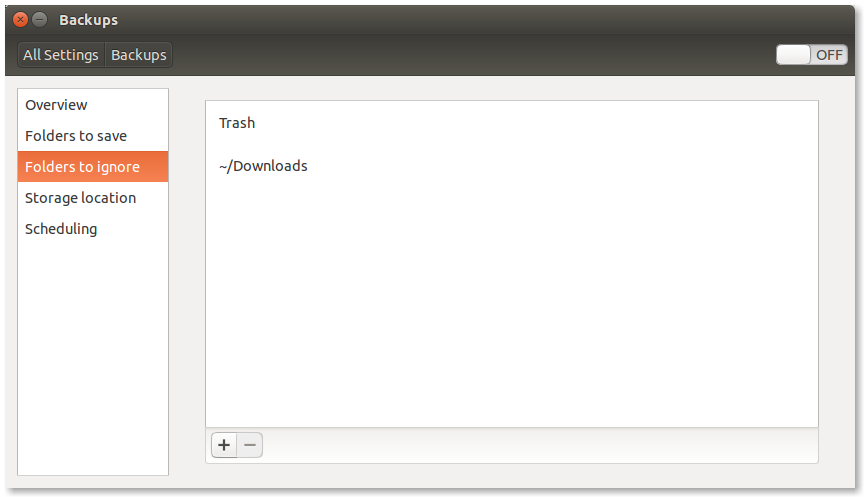This screenshot has width=864, height=497.
Task: Remove a folder with the minus button
Action: (250, 445)
